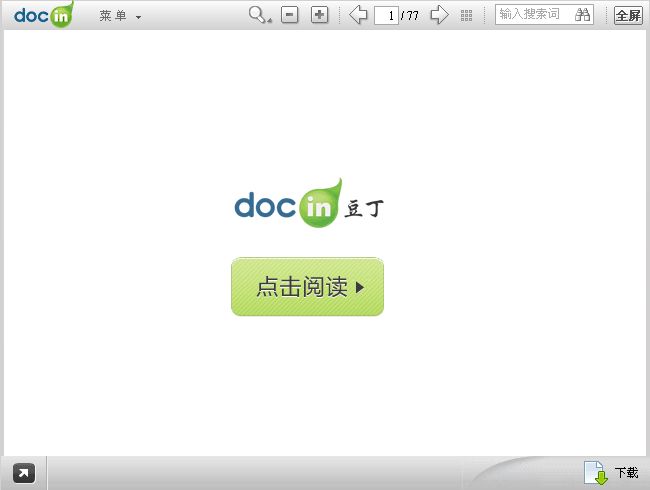Run search with the binoculars icon

point(584,14)
